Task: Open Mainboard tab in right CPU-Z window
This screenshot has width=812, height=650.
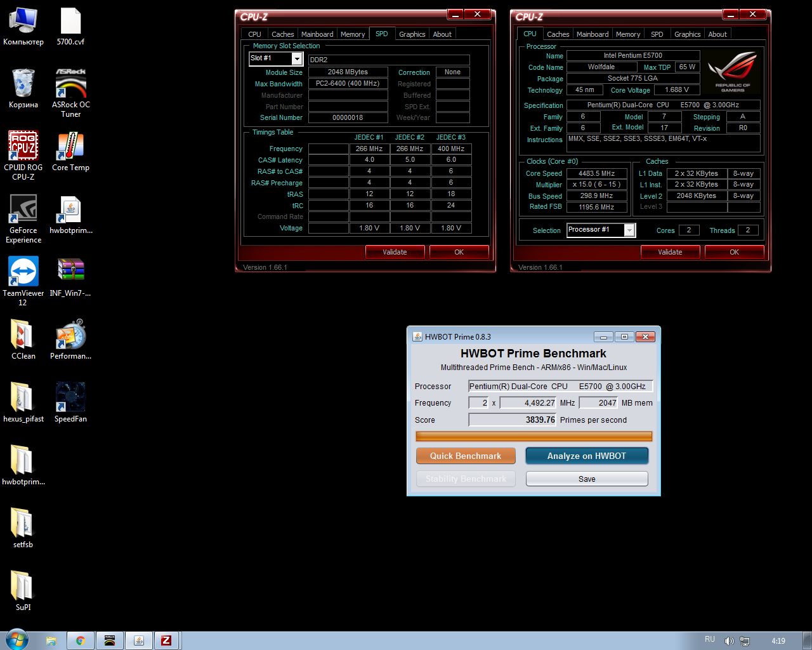Action: 593,34
